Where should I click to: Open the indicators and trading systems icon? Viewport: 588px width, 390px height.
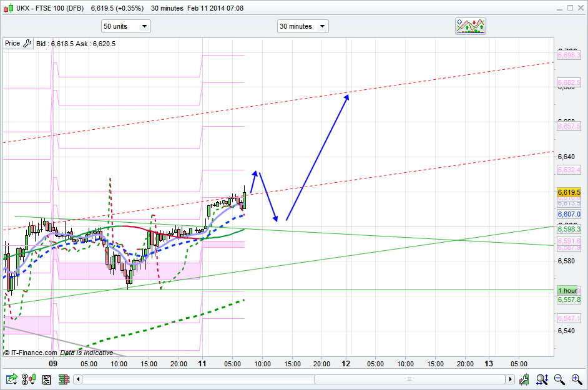pos(470,26)
